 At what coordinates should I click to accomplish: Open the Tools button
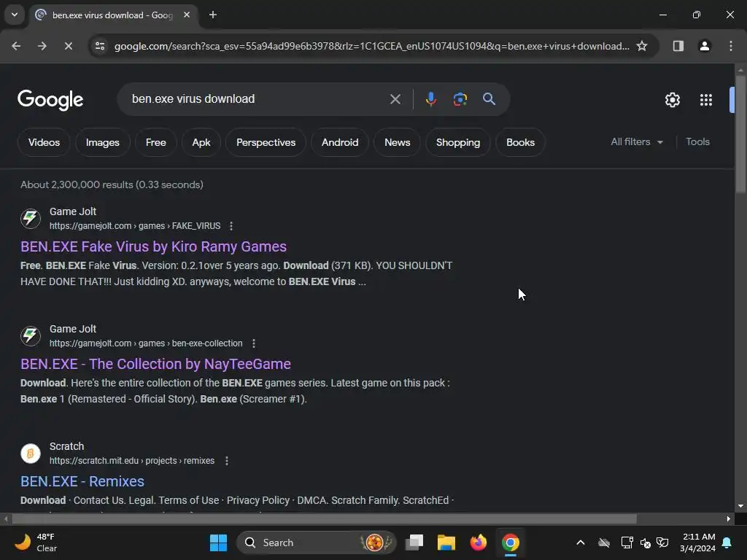(697, 142)
